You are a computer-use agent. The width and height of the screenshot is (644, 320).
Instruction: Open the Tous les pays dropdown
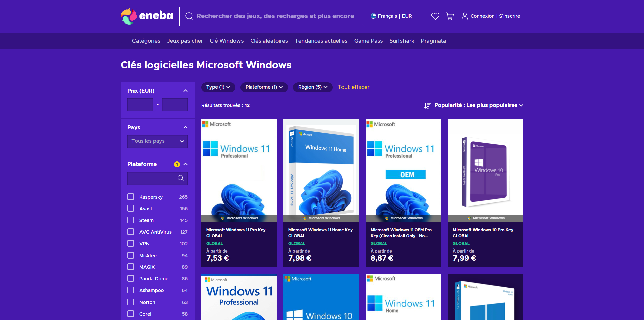[x=158, y=141]
